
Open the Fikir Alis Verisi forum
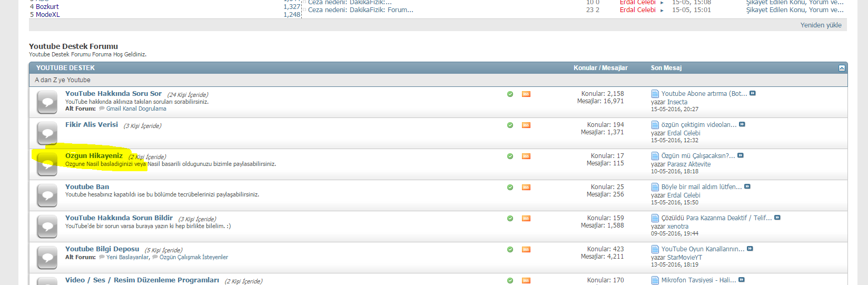click(92, 125)
